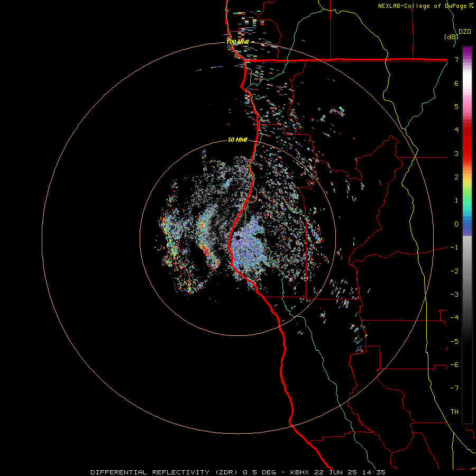This screenshot has width=476, height=476.
Task: Click the 6 value on the color scale
Action: click(456, 83)
